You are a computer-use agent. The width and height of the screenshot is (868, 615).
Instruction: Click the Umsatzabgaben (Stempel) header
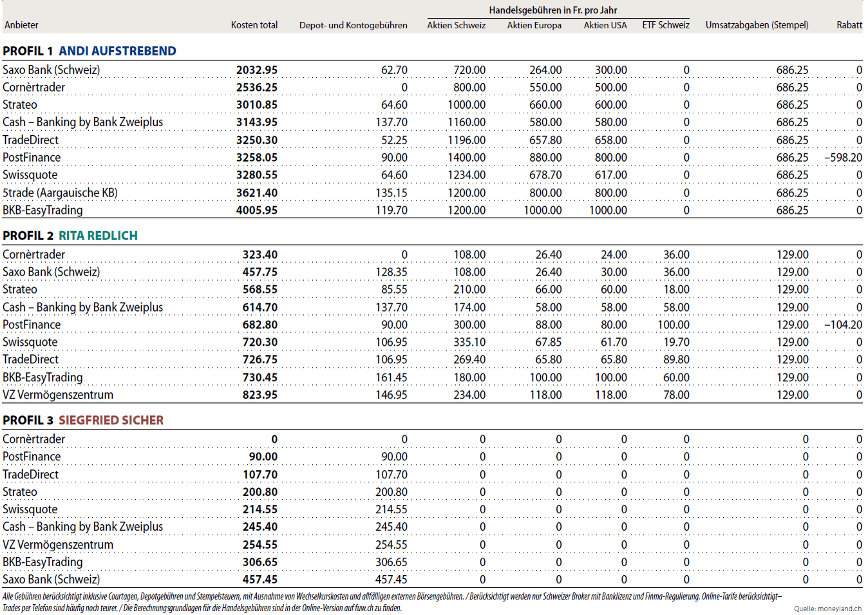coord(757,25)
